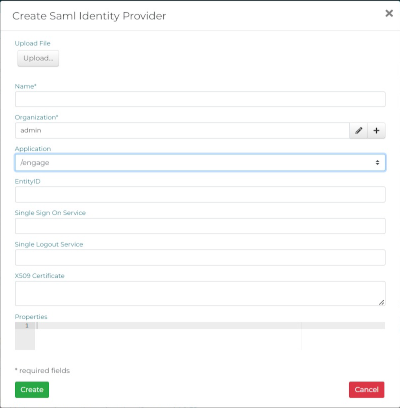
Task: Click line 1 in Properties code editor
Action: pyautogui.click(x=210, y=326)
